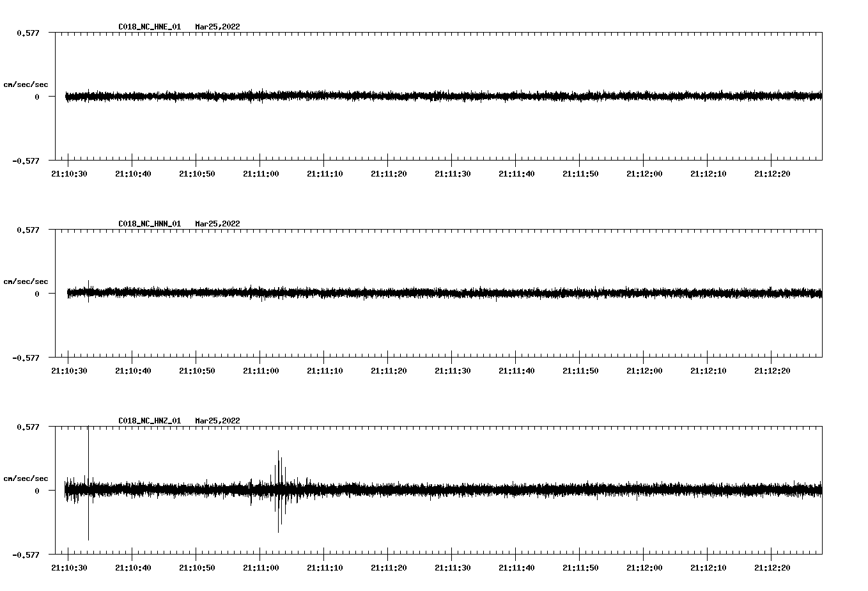
Task: Click the 0.577 upper limit on the HNE plot
Action: pos(27,33)
